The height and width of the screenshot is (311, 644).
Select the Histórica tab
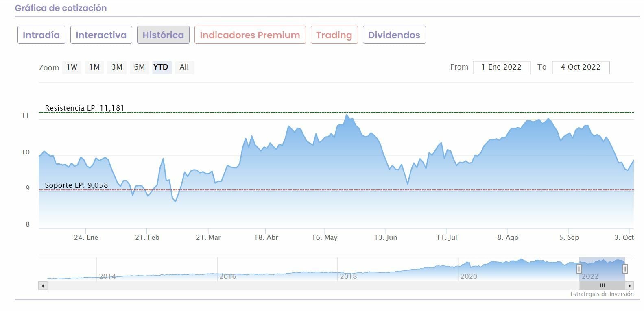(163, 35)
